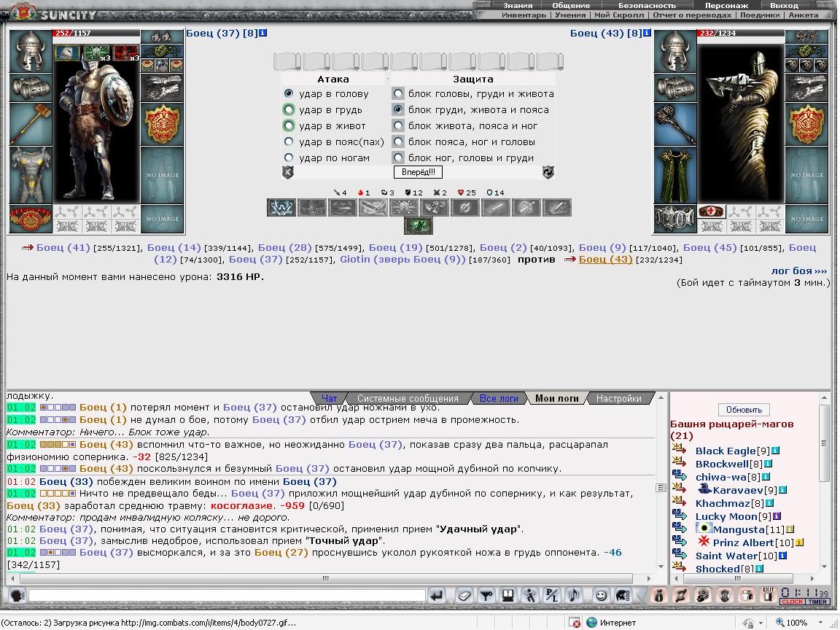This screenshot has height=630, width=840.
Task: Click the EXIT door icon
Action: [x=769, y=595]
